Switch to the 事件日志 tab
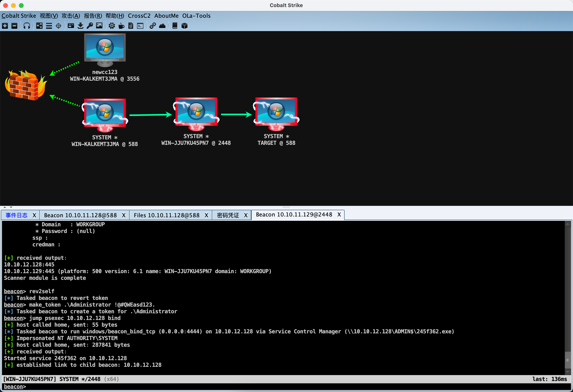 tap(17, 215)
